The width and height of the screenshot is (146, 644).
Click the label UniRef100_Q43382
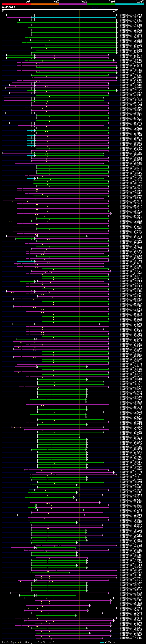(x=131, y=296)
